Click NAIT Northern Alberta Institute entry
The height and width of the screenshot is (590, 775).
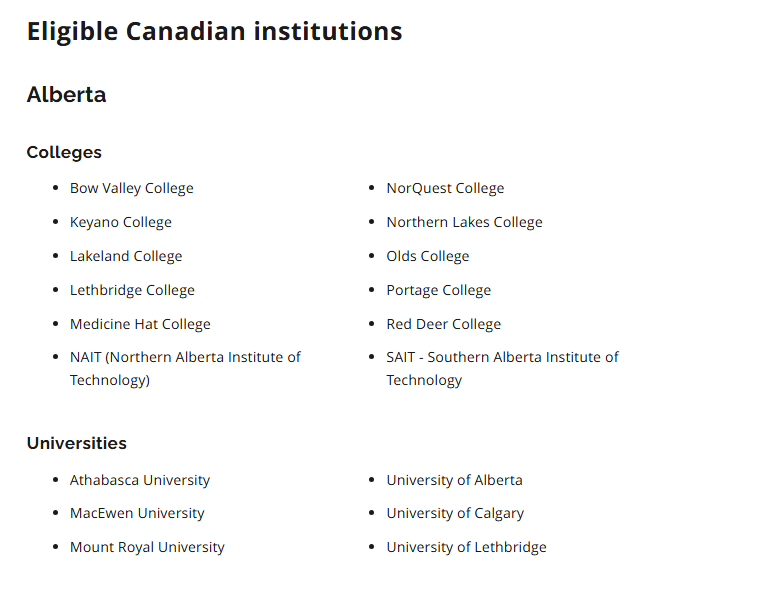[x=185, y=369]
